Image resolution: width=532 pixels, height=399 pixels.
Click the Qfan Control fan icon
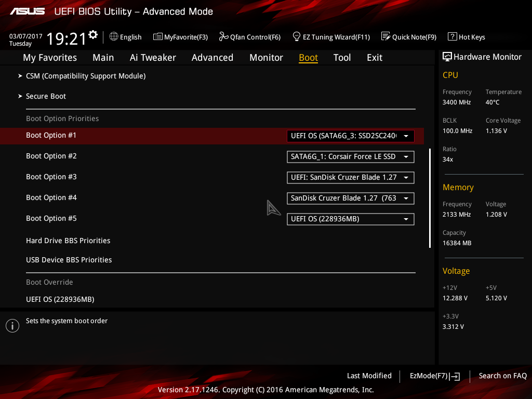(223, 37)
